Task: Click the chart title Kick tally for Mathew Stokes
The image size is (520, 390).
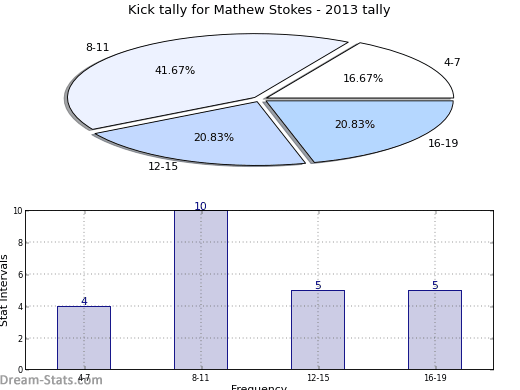Action: (259, 10)
